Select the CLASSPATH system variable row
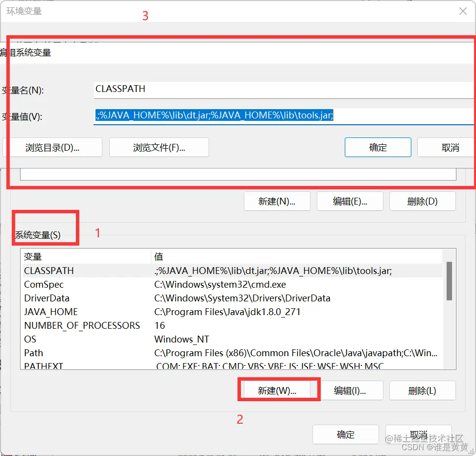Viewport: 476px width, 456px height. [232, 271]
